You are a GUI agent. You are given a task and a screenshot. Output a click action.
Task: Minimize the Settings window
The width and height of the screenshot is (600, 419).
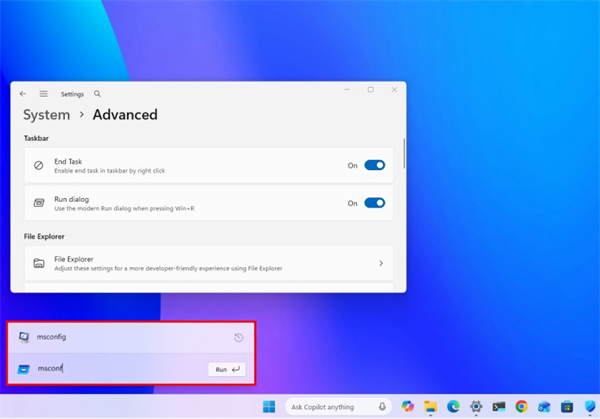[347, 90]
